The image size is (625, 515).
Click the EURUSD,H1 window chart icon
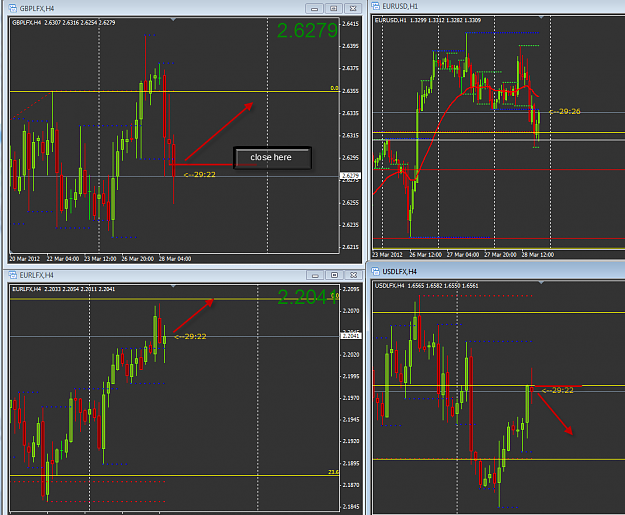click(x=375, y=6)
